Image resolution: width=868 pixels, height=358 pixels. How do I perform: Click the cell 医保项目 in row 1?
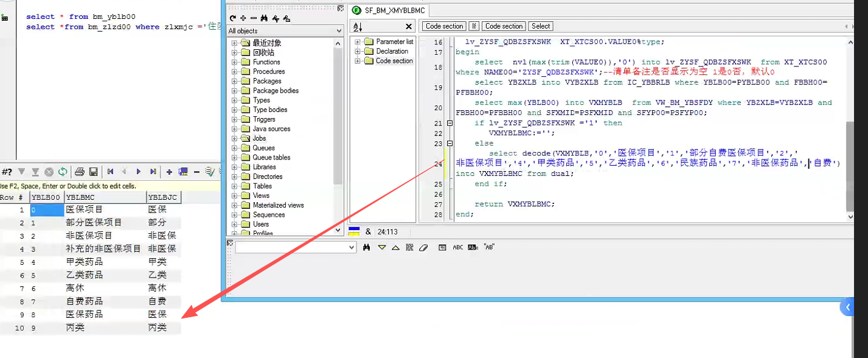coord(105,209)
